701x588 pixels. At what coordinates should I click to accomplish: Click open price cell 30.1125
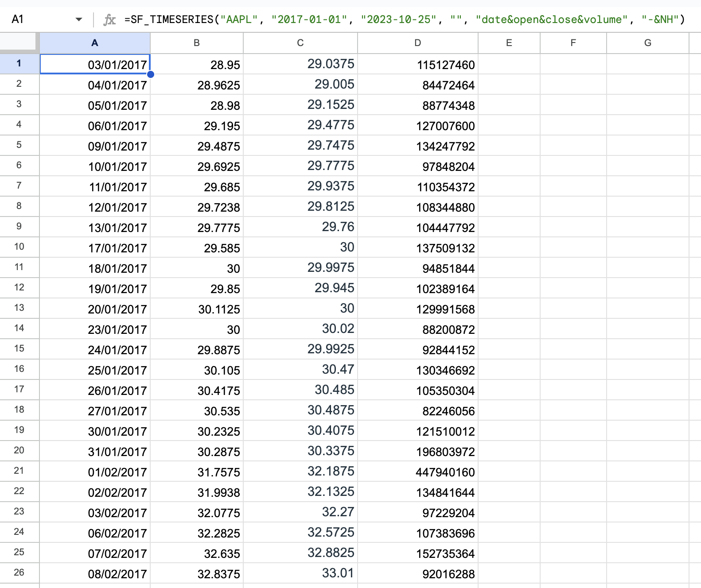click(197, 309)
